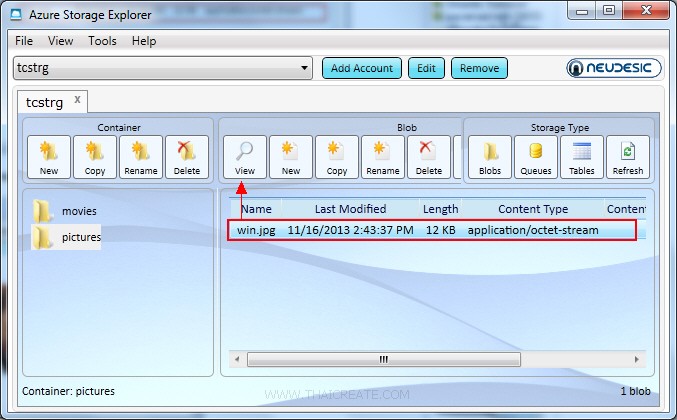Click the application/octet-stream cell

coord(533,230)
